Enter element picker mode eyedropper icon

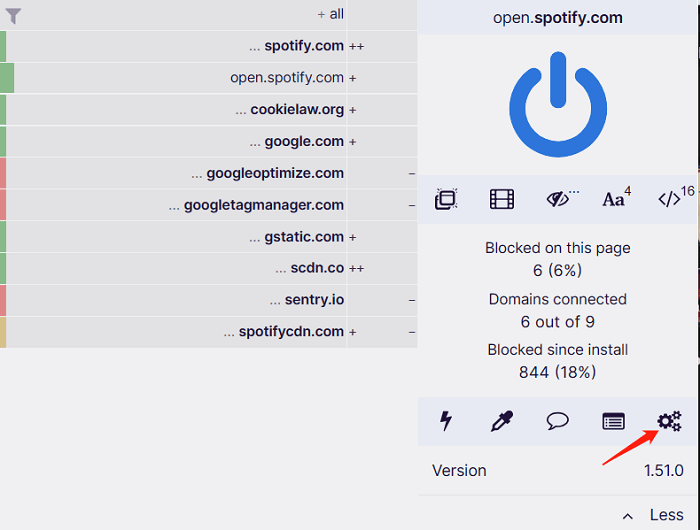coord(502,421)
